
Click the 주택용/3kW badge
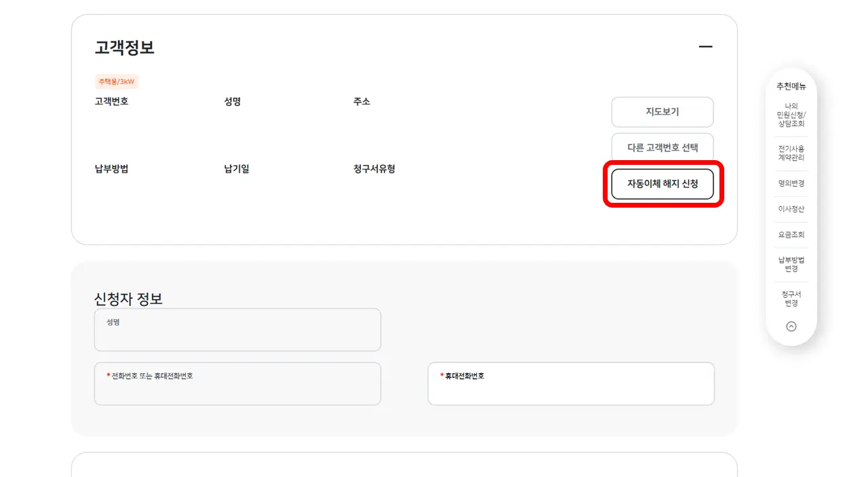(x=117, y=81)
